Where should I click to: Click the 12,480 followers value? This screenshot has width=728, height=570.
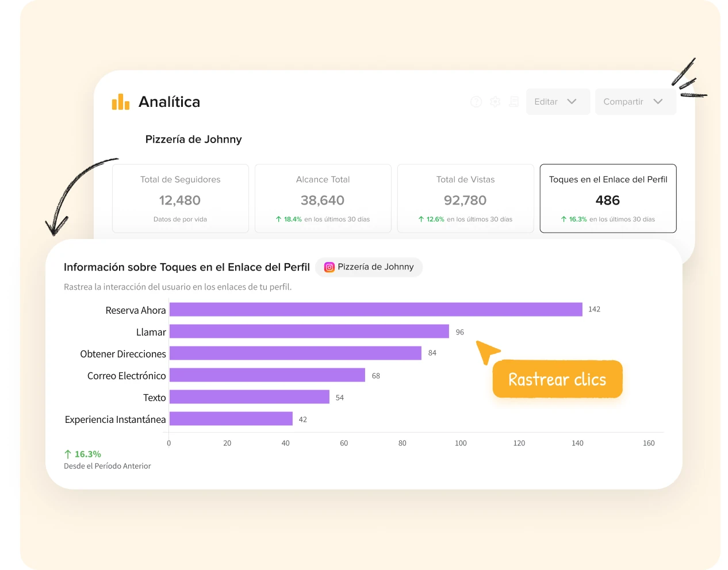(x=180, y=201)
